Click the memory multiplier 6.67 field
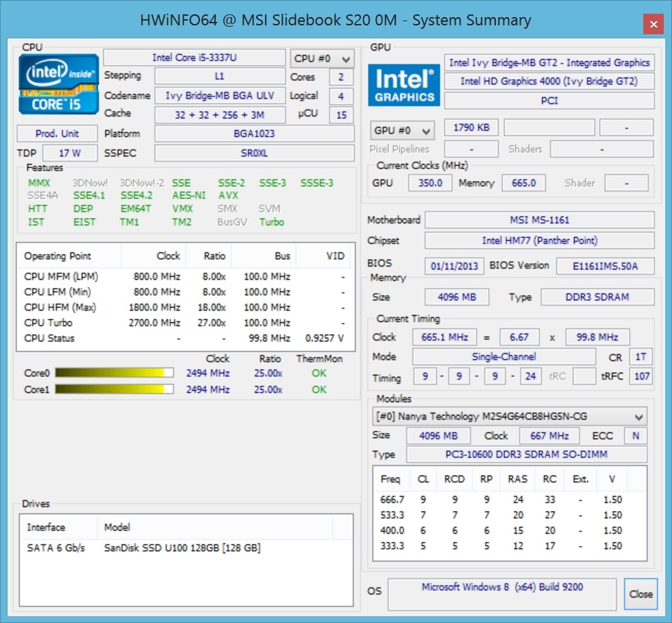Screen dimensions: 672x623 pyautogui.click(x=519, y=337)
